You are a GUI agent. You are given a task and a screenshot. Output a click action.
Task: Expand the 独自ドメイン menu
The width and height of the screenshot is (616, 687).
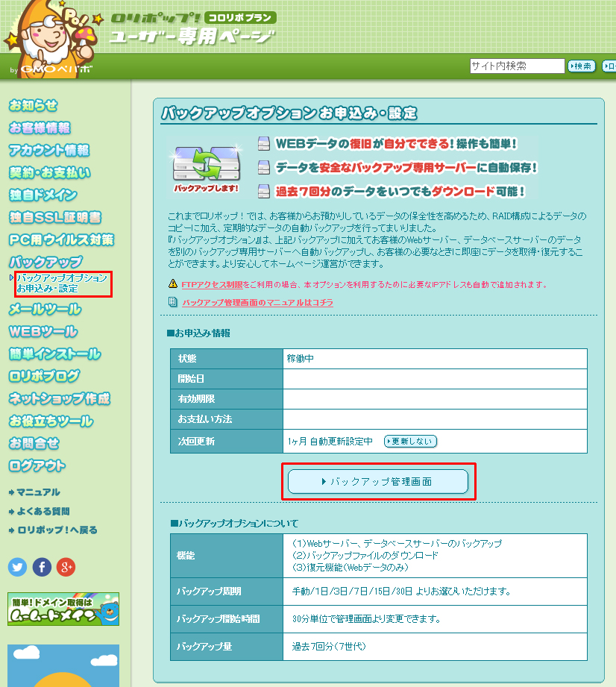click(x=43, y=195)
